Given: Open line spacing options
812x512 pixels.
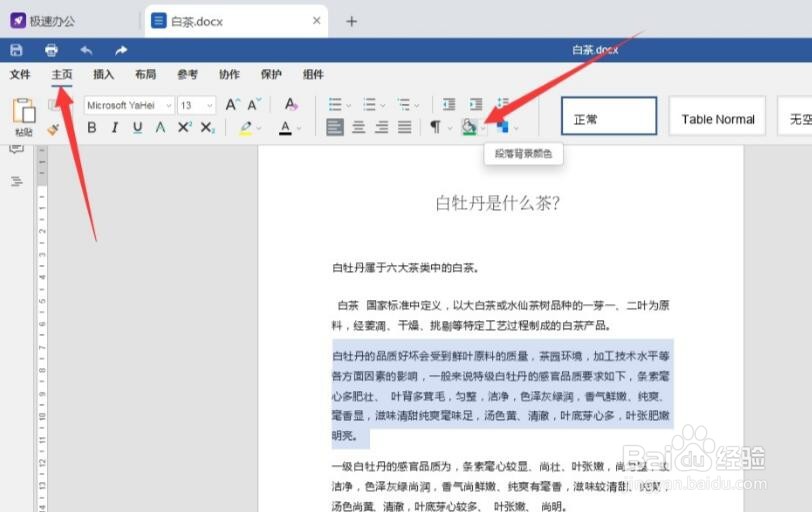Looking at the screenshot, I should click(502, 104).
